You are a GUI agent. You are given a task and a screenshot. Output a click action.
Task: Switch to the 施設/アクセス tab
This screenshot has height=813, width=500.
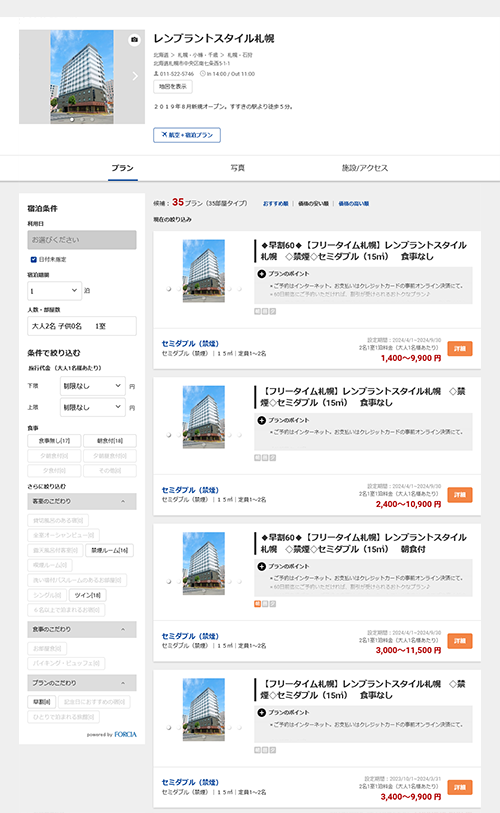365,168
